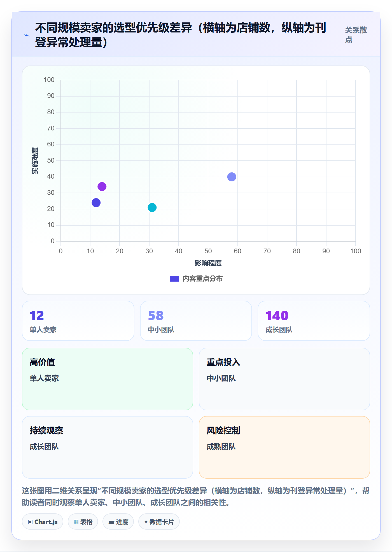Click the 影响程度 x-axis title

point(208,263)
